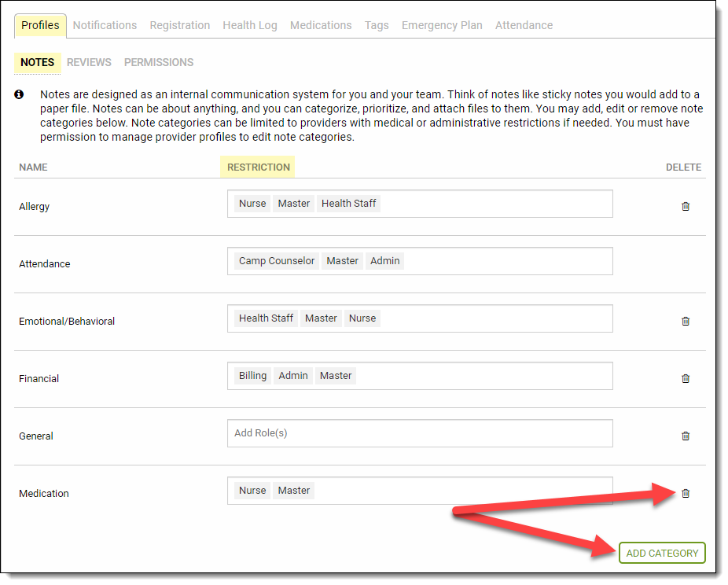Open the Health Log tab
Viewport: 728px width, 585px height.
coord(250,25)
